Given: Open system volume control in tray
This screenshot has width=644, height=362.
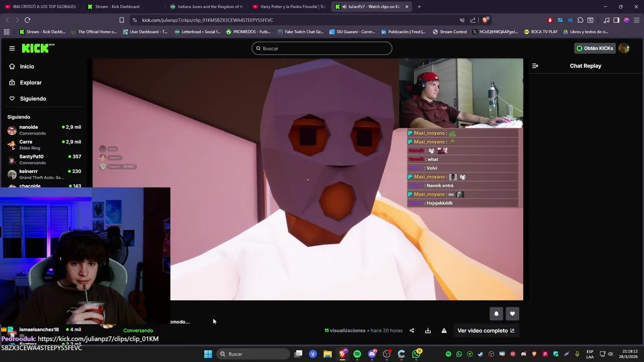Looking at the screenshot, I should (x=610, y=354).
